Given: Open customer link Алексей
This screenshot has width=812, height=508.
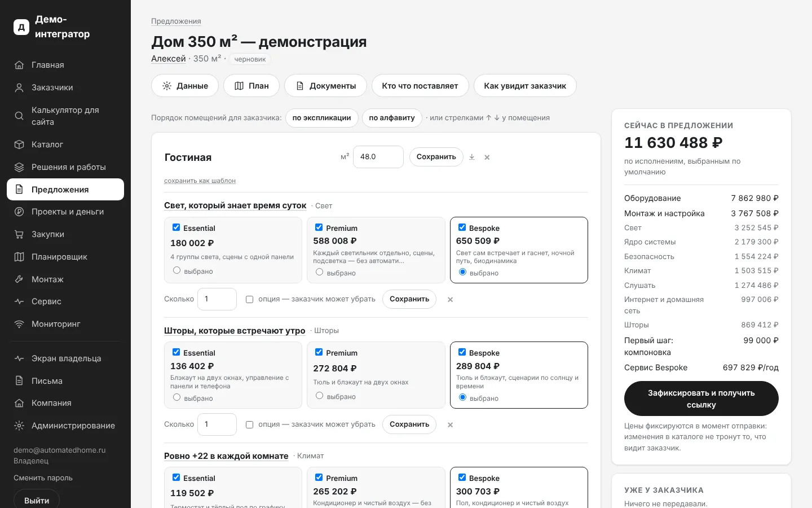Looking at the screenshot, I should [169, 59].
